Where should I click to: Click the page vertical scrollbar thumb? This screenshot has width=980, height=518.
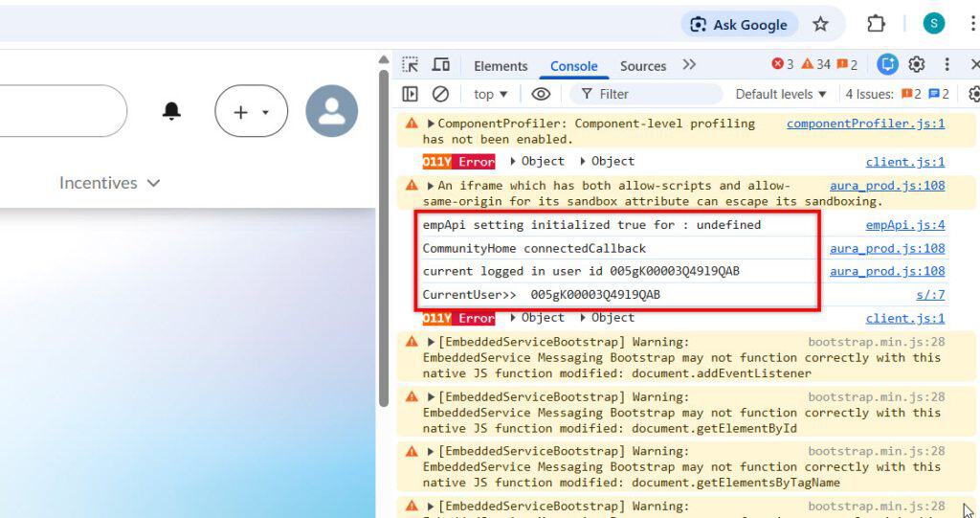[x=384, y=237]
